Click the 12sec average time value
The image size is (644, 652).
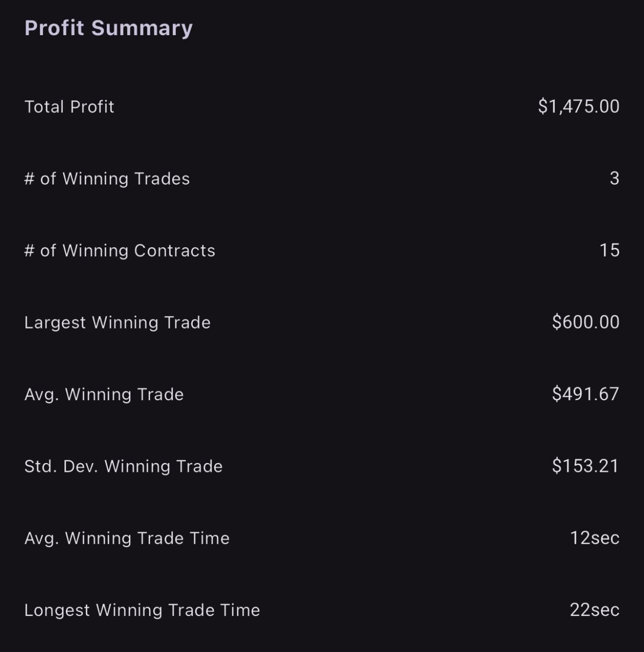pyautogui.click(x=595, y=538)
